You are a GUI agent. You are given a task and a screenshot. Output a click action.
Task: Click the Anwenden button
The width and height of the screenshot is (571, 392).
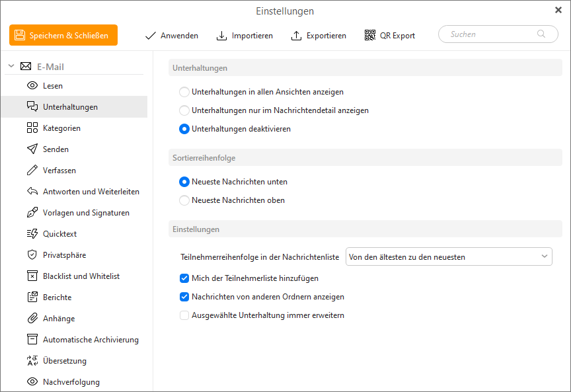(x=171, y=36)
